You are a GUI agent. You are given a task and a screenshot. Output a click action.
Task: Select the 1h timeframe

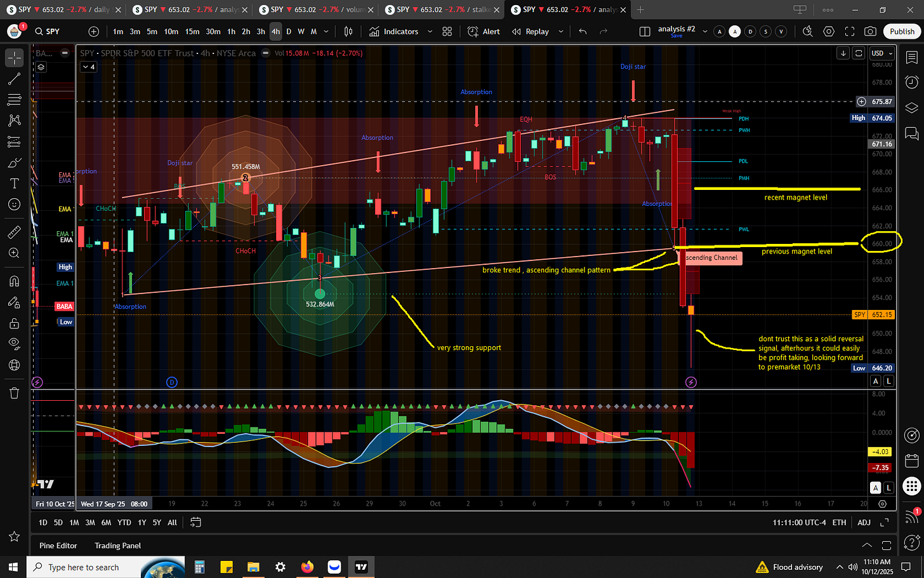(x=231, y=31)
